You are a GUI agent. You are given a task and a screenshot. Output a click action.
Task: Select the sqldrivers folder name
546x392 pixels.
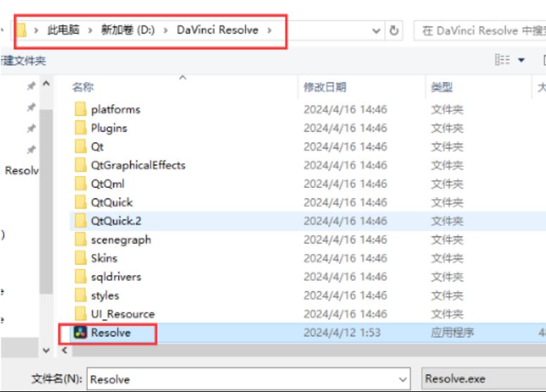(116, 277)
